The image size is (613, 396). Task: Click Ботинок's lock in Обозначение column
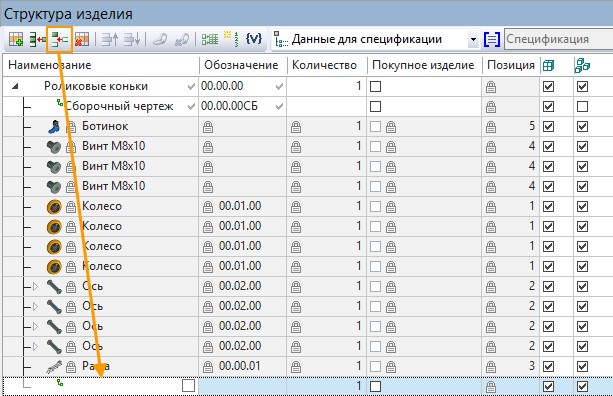(x=208, y=127)
